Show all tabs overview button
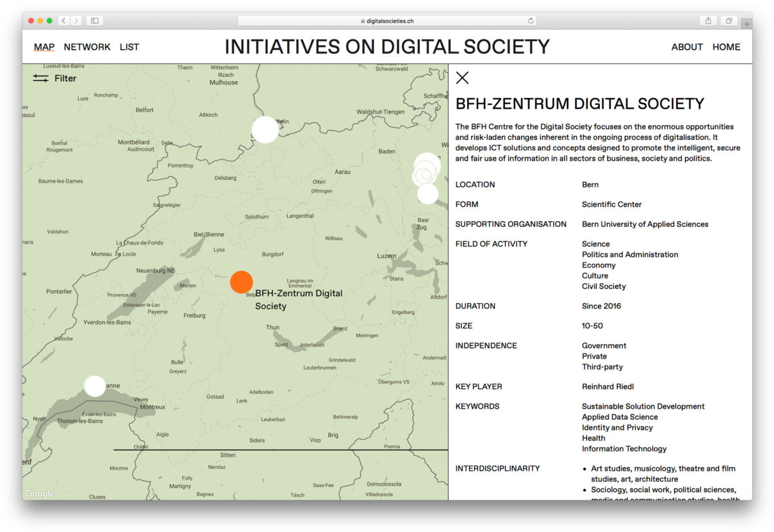Viewport: 774px width, 532px height. pyautogui.click(x=729, y=21)
